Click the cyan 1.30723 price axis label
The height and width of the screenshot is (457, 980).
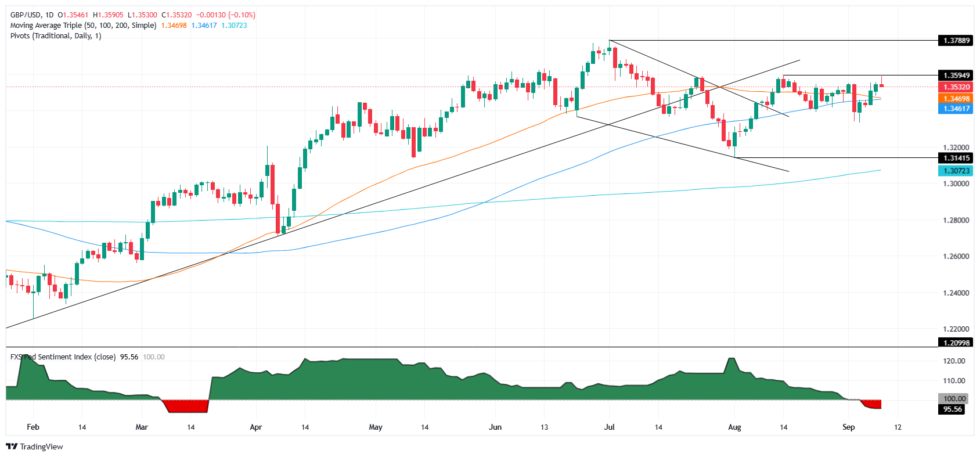(955, 171)
